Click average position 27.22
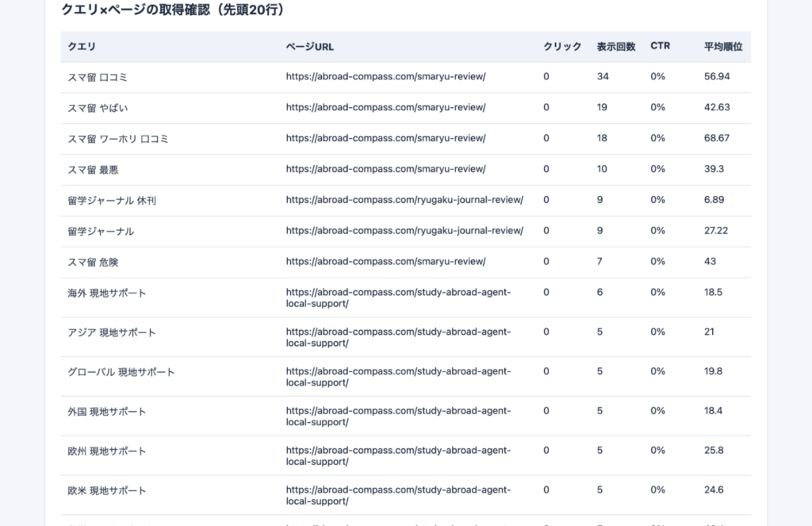 pos(716,231)
